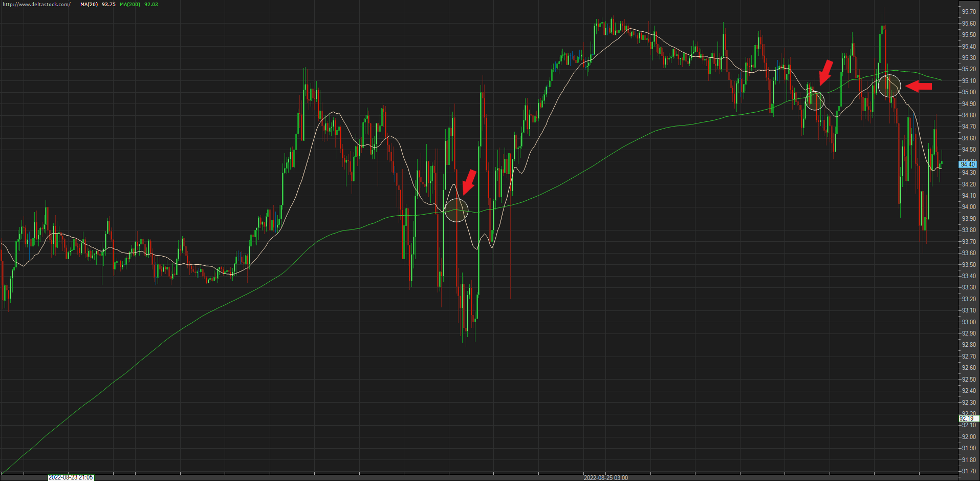Click the 92.30 price axis label
Viewport: 980px width, 481px height.
point(968,403)
